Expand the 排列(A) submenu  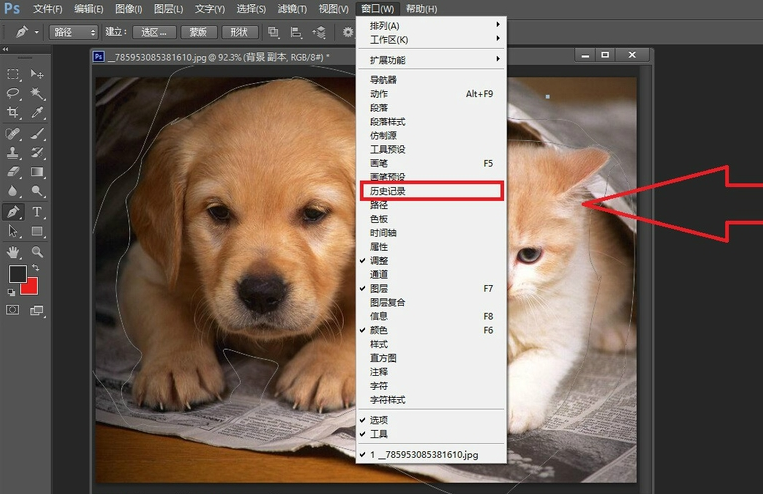[x=431, y=26]
